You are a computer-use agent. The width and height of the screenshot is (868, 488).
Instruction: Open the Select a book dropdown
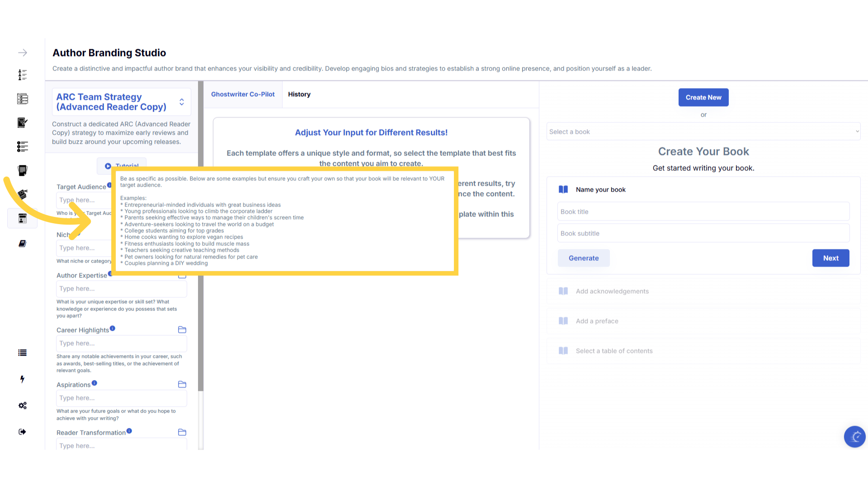[703, 132]
